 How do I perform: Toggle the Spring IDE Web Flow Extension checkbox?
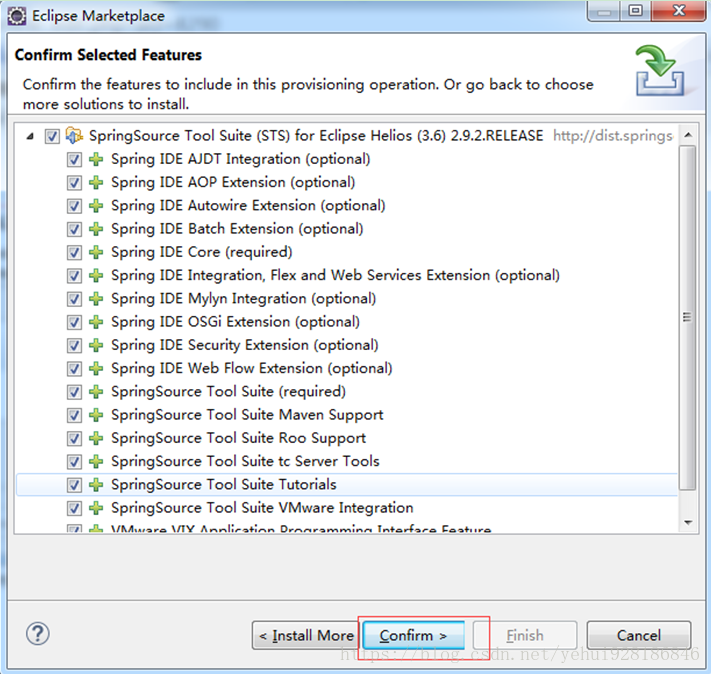tap(74, 369)
